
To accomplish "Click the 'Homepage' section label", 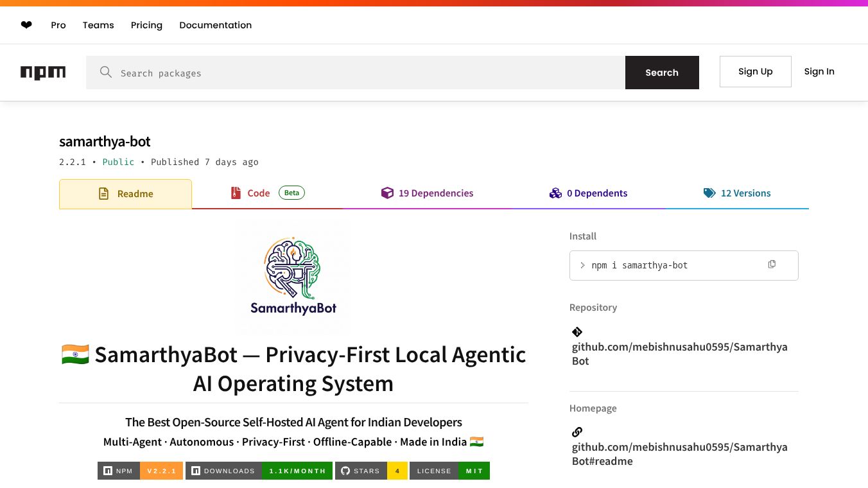I will tap(593, 408).
